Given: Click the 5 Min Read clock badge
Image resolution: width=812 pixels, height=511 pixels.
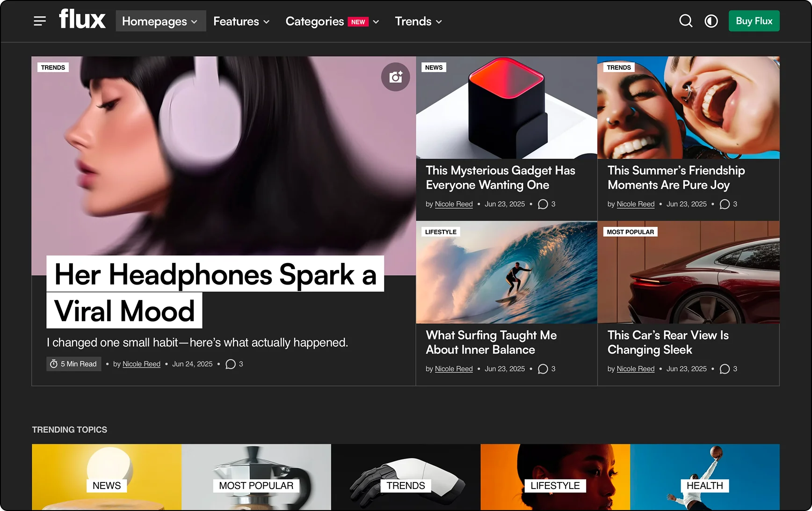Looking at the screenshot, I should pos(74,364).
